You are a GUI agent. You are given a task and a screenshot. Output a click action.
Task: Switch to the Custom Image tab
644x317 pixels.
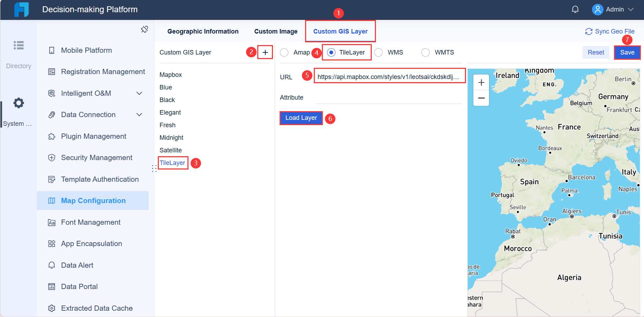(x=276, y=31)
